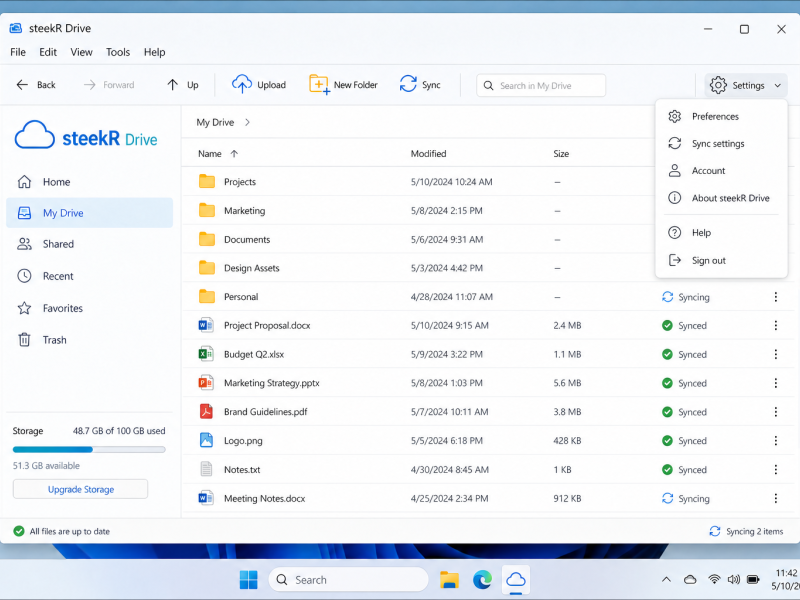800x600 pixels.
Task: Click the Up arrow navigation icon
Action: tap(172, 85)
